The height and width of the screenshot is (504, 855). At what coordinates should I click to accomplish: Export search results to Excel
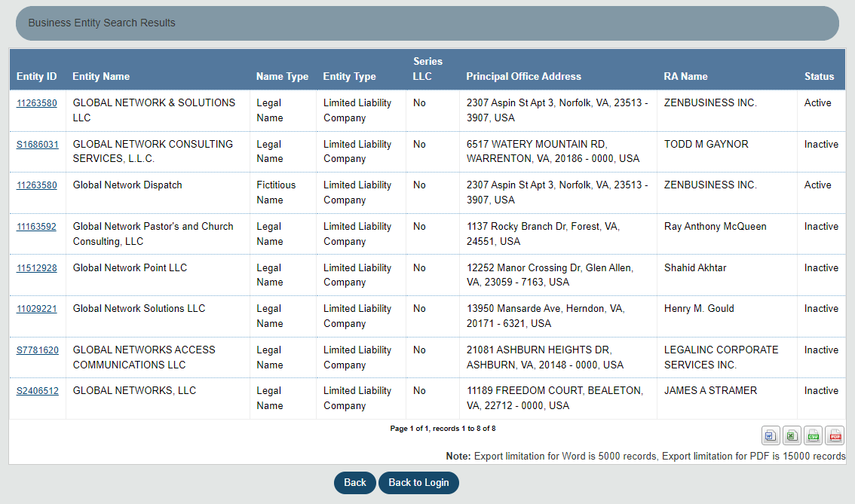pyautogui.click(x=792, y=435)
